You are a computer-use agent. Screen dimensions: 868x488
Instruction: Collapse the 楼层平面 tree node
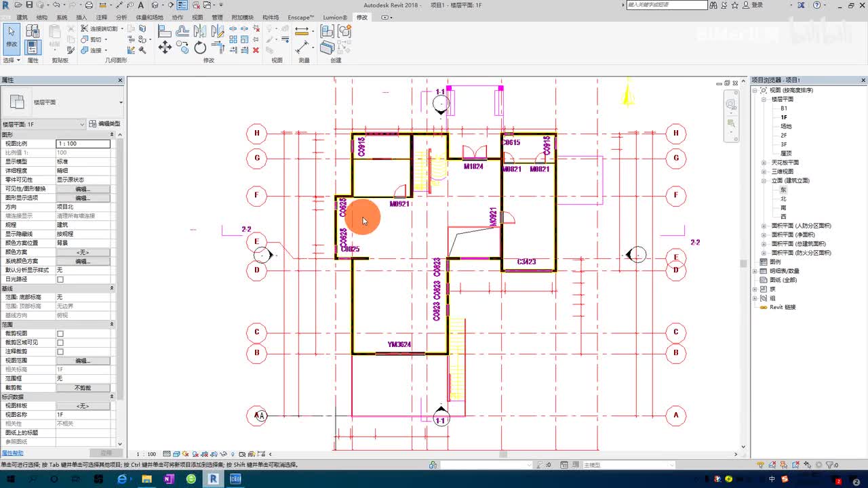pyautogui.click(x=763, y=99)
